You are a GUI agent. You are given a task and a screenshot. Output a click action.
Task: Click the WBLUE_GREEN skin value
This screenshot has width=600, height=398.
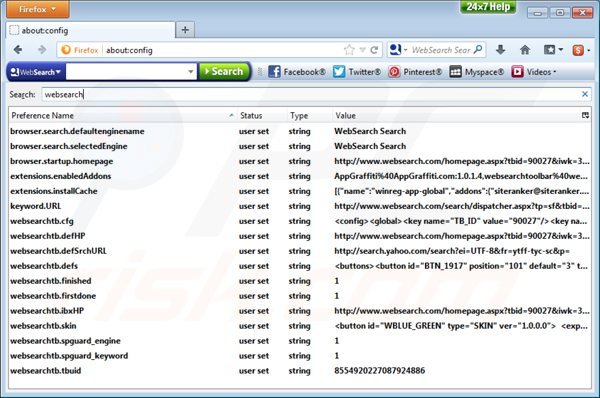(x=461, y=326)
